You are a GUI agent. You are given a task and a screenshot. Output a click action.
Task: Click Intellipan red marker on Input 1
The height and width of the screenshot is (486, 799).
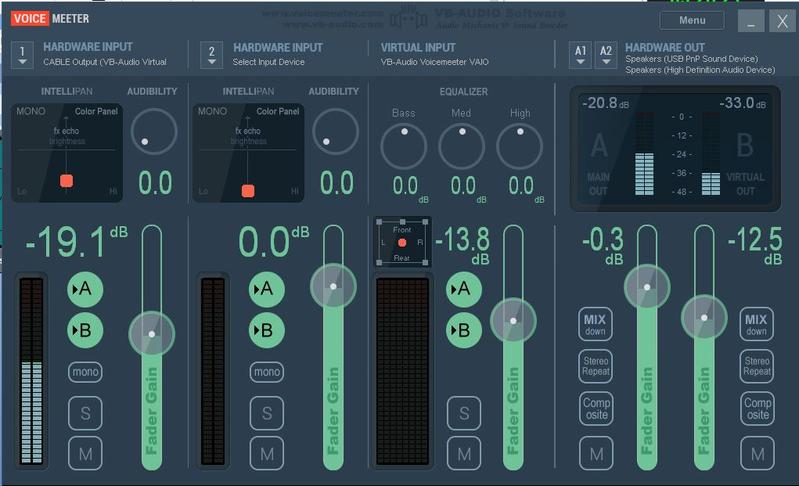[66, 180]
